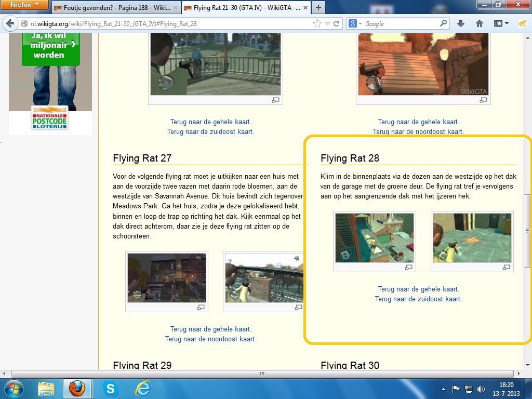Open a new tab with plus button
Screen dimensions: 532x399
point(318,8)
